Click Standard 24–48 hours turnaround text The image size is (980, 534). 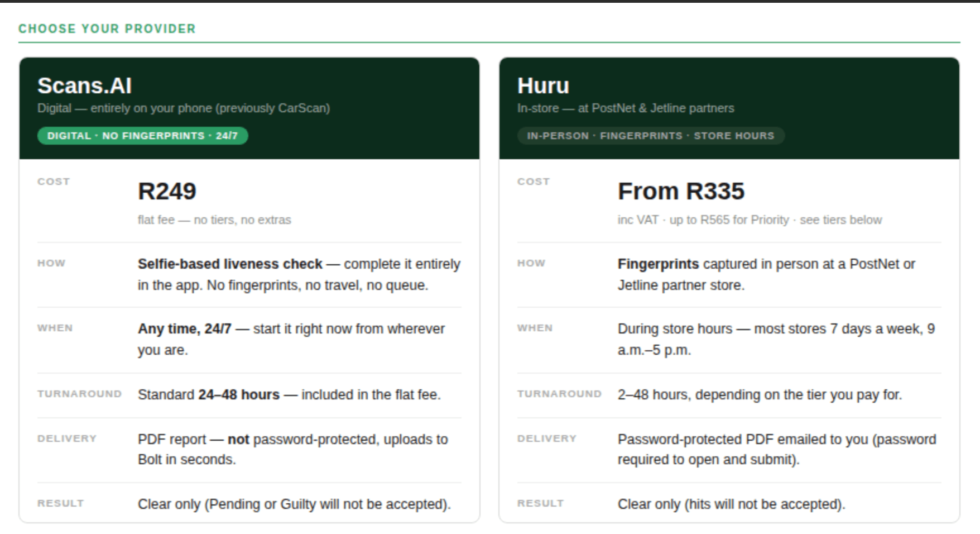click(289, 394)
